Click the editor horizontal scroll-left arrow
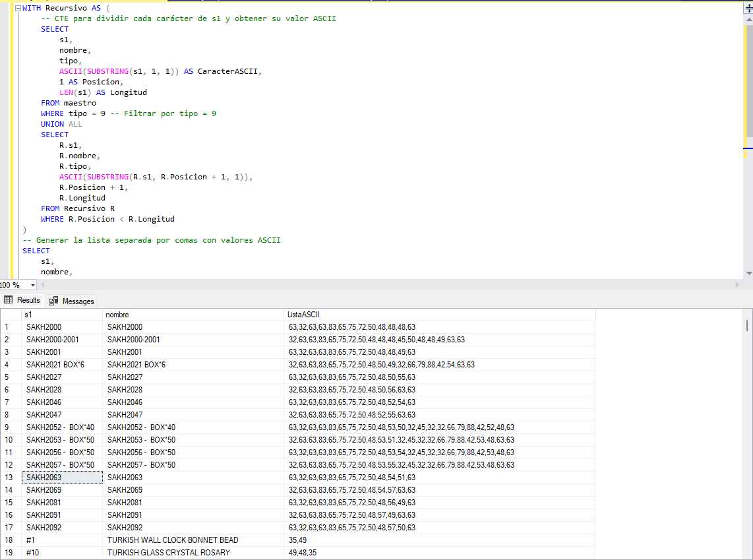This screenshot has width=753, height=560. point(44,285)
